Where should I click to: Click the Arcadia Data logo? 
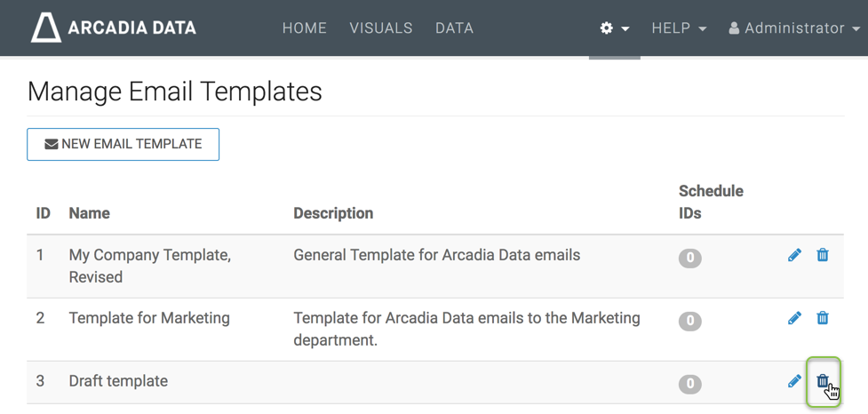(x=114, y=28)
